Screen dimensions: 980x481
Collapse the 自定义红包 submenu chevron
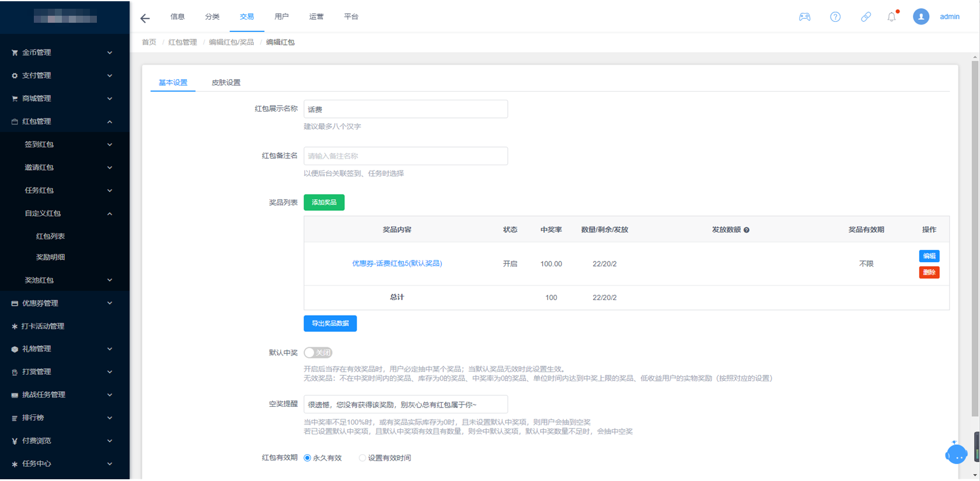[x=110, y=214]
